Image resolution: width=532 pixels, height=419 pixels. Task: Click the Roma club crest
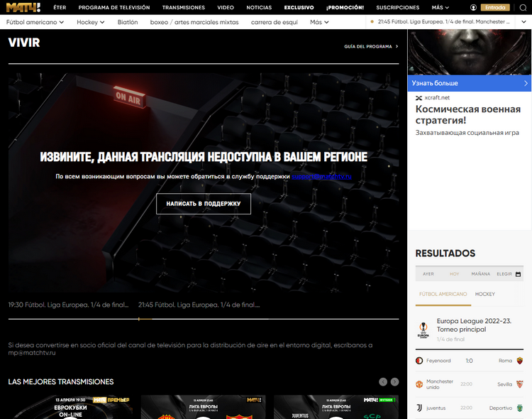(x=519, y=361)
